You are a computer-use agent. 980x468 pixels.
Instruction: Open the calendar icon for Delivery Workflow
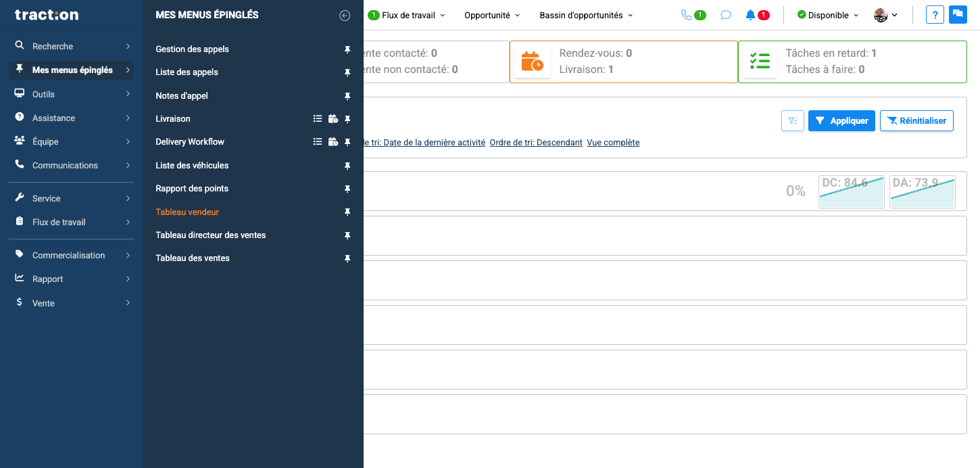tap(333, 142)
